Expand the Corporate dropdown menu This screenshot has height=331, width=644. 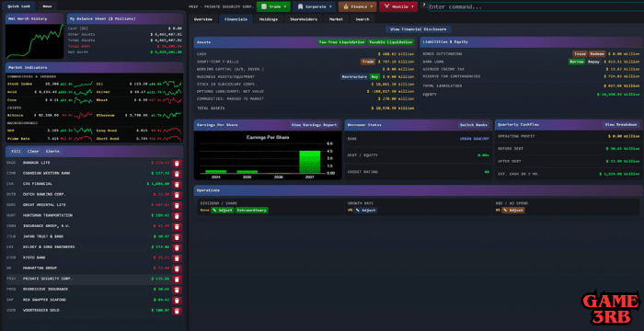[x=315, y=6]
